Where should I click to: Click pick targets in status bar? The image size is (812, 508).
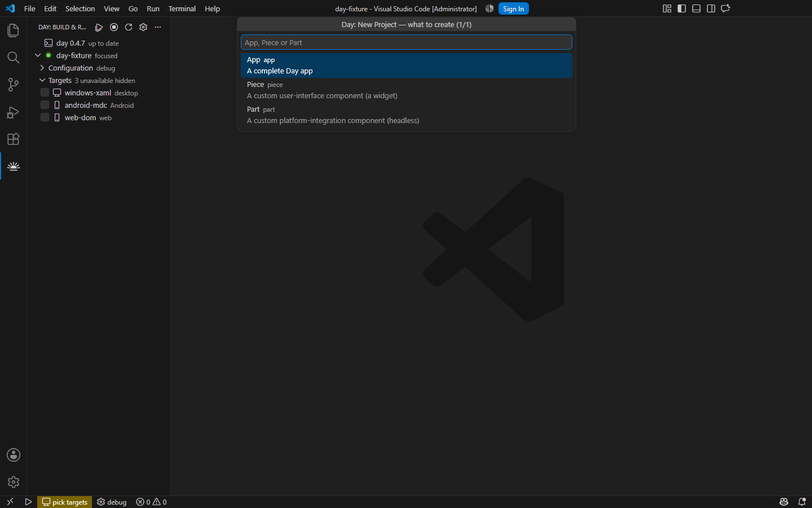[x=65, y=502]
